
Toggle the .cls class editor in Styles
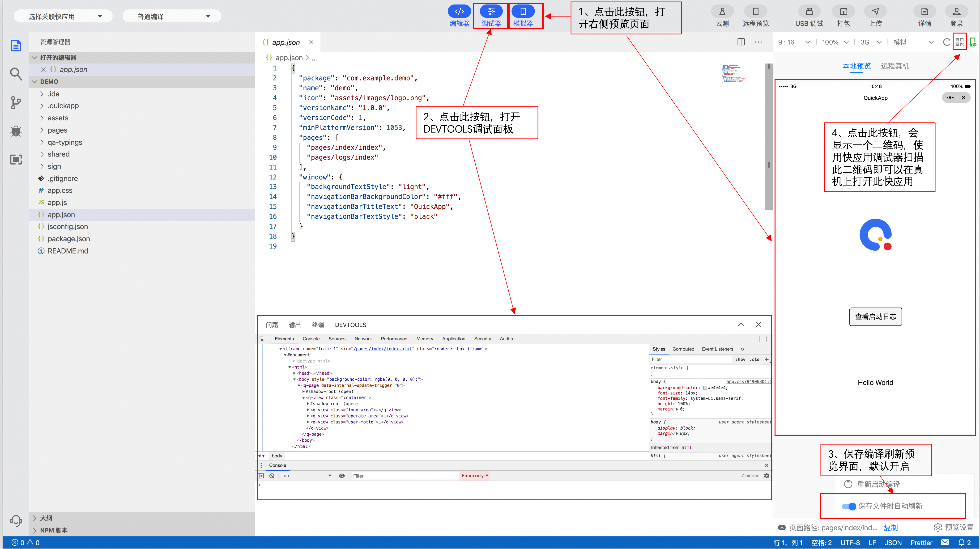coord(754,359)
